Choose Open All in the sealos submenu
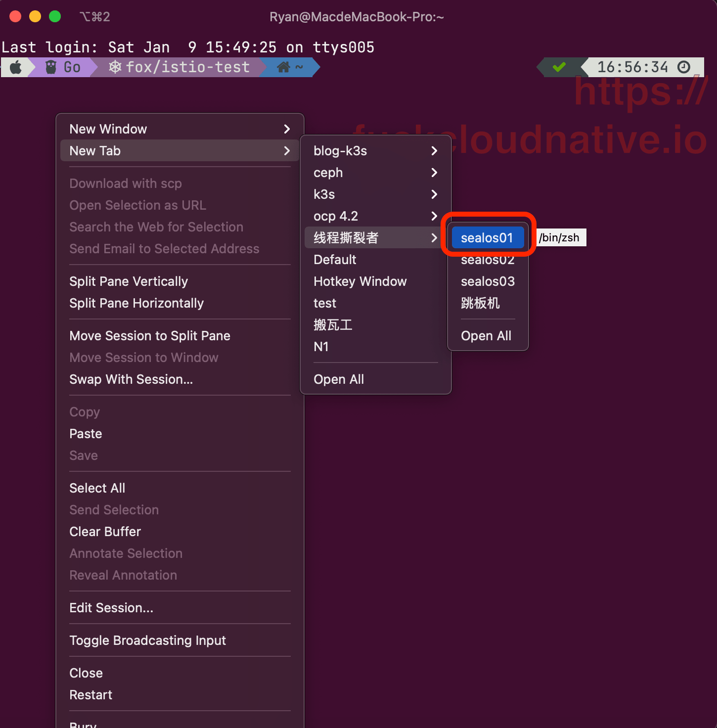 488,336
